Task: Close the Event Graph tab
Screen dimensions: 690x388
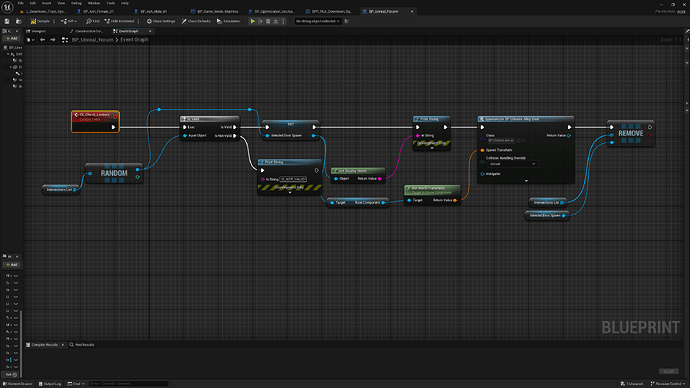Action: 150,31
